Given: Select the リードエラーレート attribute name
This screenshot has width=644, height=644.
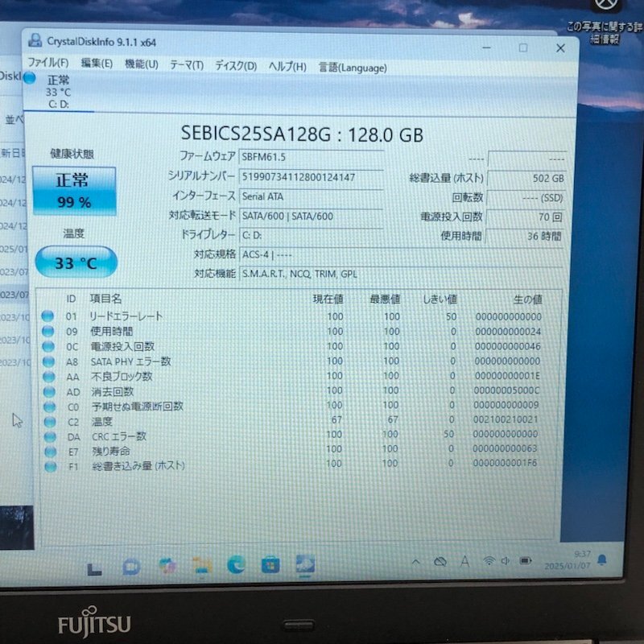Looking at the screenshot, I should pos(126,316).
